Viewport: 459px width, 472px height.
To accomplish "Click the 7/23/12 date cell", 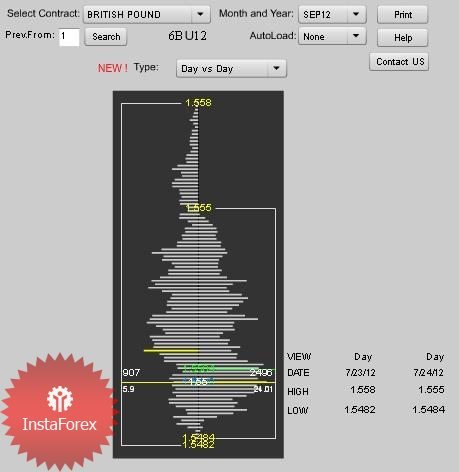I will point(360,373).
